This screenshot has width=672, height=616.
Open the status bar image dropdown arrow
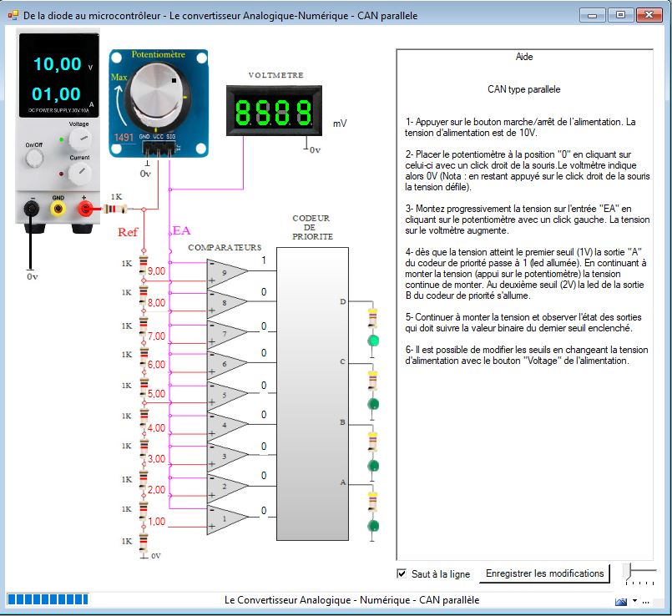click(x=634, y=601)
